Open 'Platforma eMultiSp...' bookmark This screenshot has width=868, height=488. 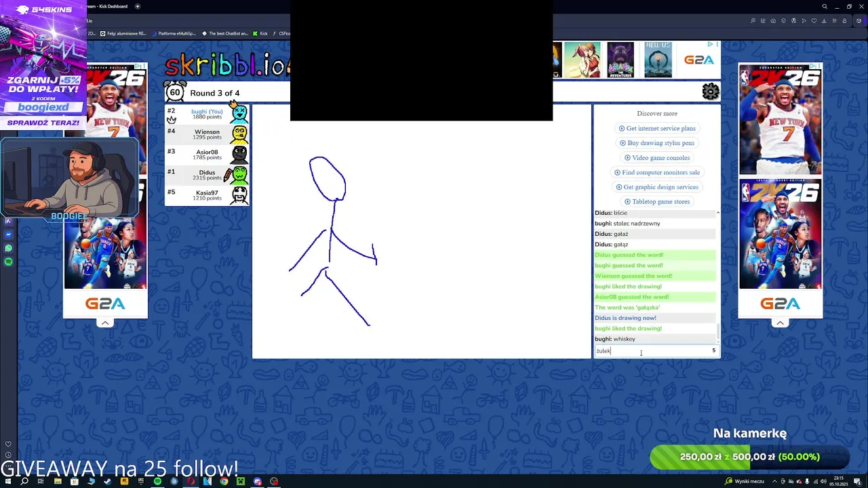pos(174,33)
